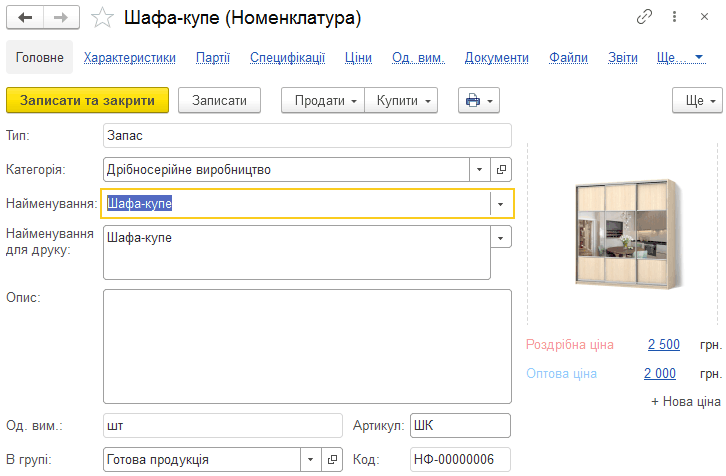Open the Файли tab
This screenshot has height=476, width=726.
568,57
